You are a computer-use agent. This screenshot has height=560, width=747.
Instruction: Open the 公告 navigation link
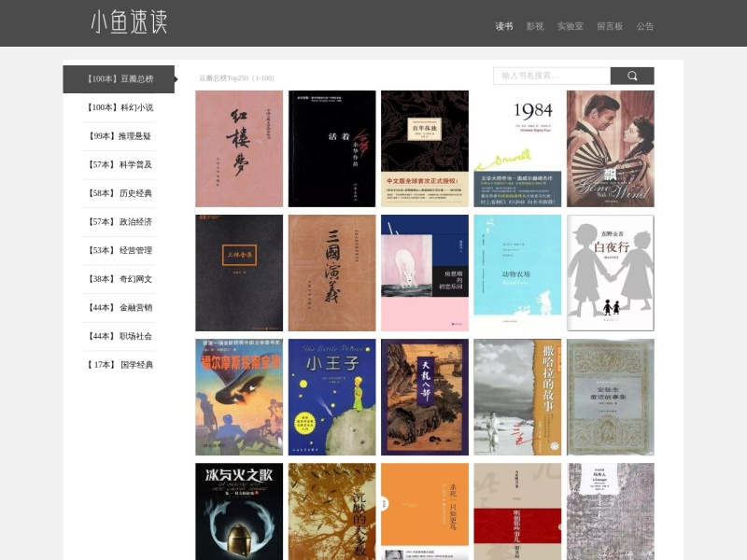point(645,26)
